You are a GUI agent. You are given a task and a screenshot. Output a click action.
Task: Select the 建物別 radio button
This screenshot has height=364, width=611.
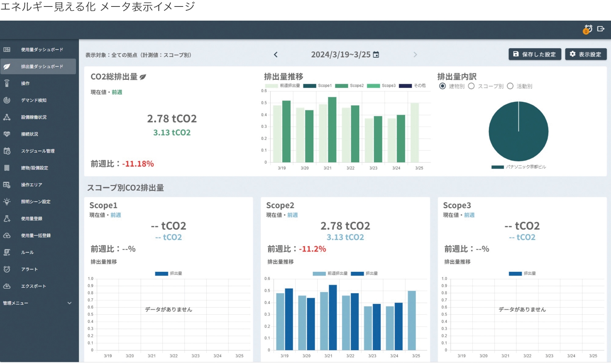442,86
